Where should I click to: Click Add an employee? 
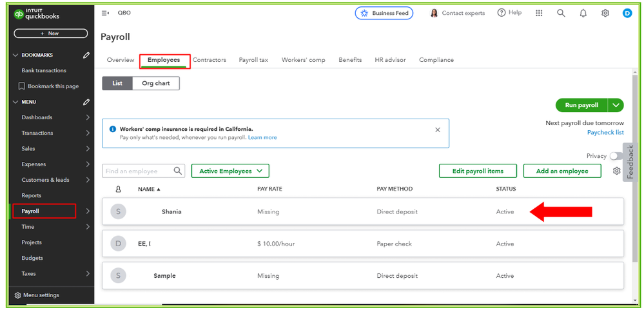coord(562,171)
